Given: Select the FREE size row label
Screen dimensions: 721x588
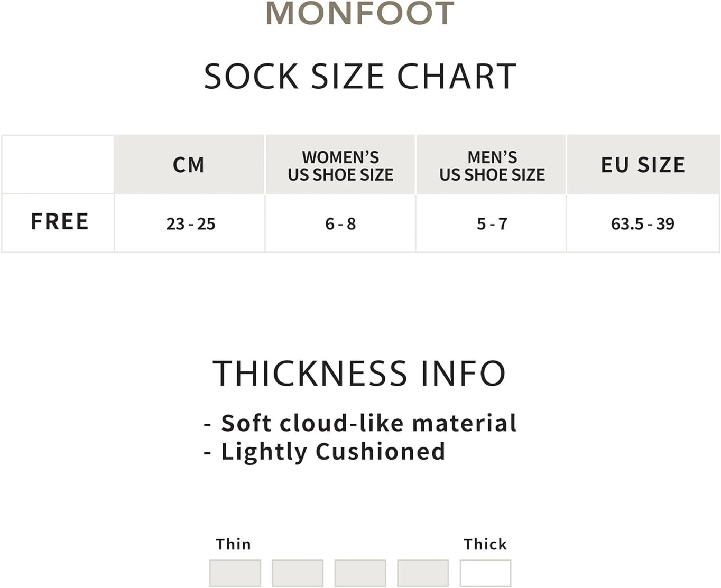Looking at the screenshot, I should [x=60, y=221].
